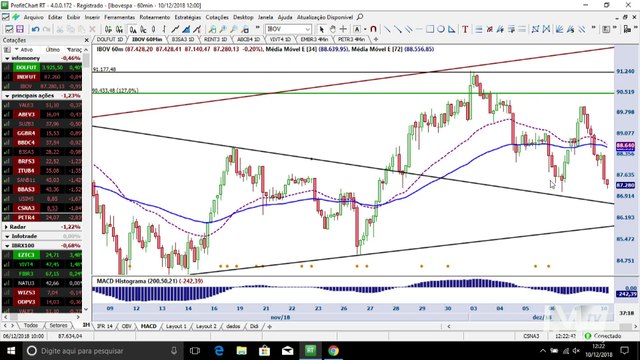
Task: Select the Todos tab in quotes panel
Action: 31,325
